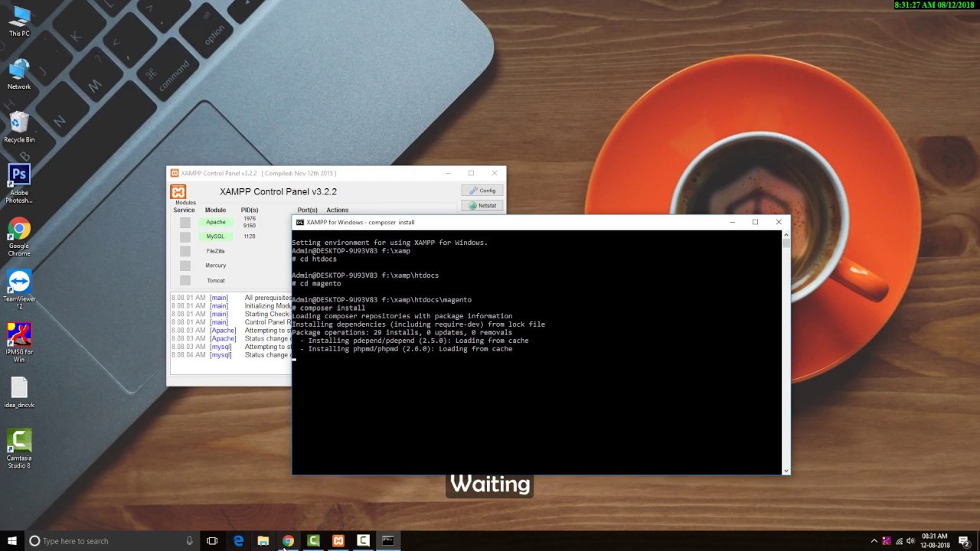Click the 'PID(s)' column header in XAMPP
This screenshot has height=551, width=980.
[x=250, y=210]
